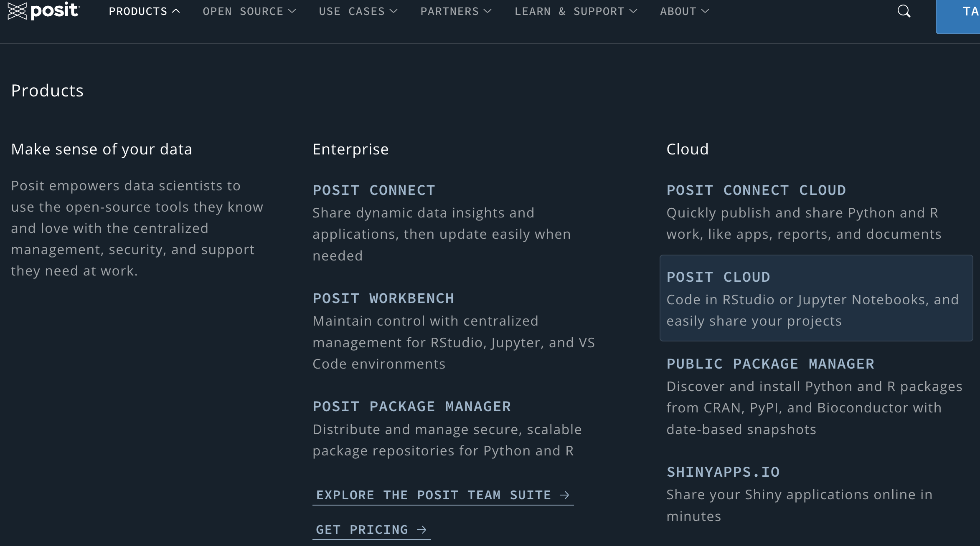Open Posit Workbench link
The image size is (980, 546).
pos(383,298)
